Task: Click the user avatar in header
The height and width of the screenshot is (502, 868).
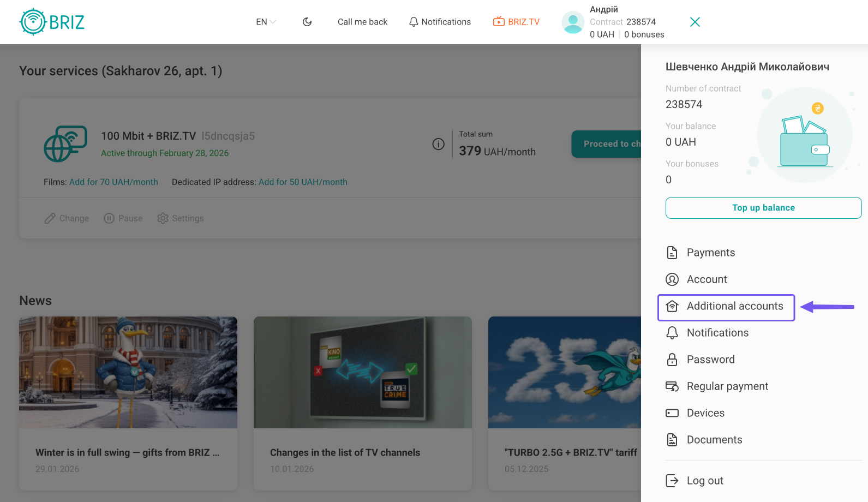Action: tap(573, 22)
